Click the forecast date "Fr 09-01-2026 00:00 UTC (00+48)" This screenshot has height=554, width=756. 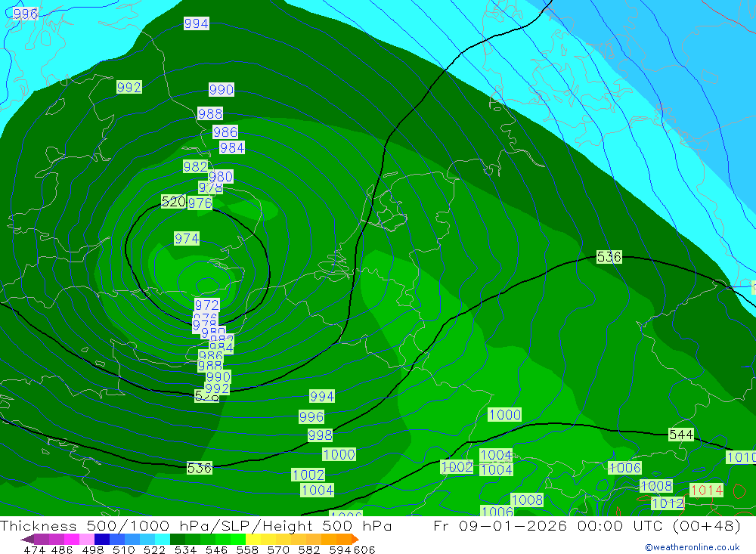point(587,525)
